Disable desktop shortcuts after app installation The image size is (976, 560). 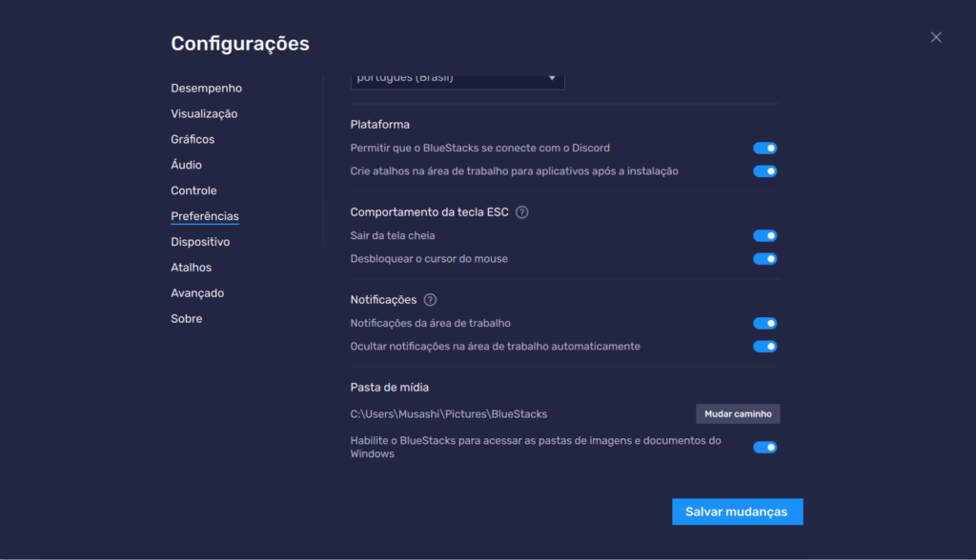pyautogui.click(x=764, y=171)
